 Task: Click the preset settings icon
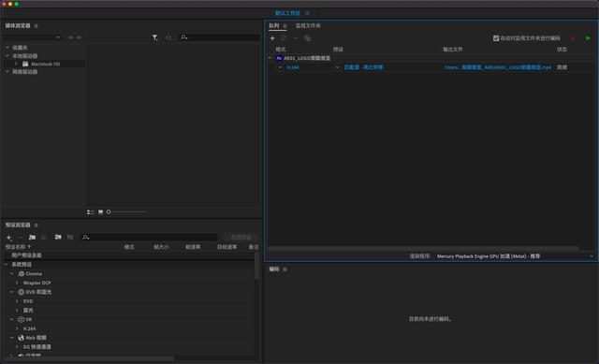pyautogui.click(x=44, y=238)
